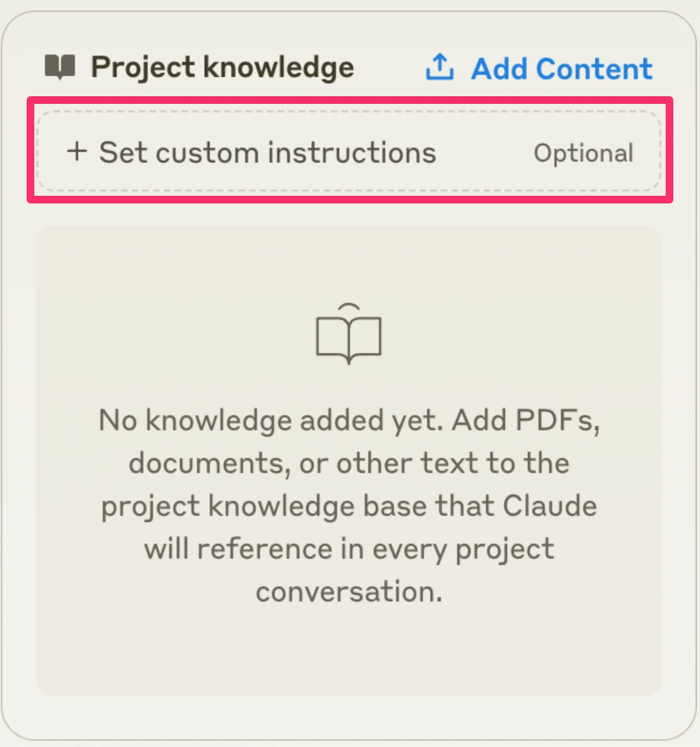Click the word "knowledge" in the panel heading

click(x=279, y=67)
